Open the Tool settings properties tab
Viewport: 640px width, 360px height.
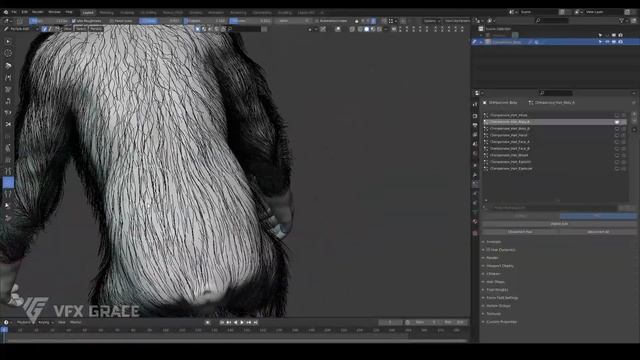475,104
